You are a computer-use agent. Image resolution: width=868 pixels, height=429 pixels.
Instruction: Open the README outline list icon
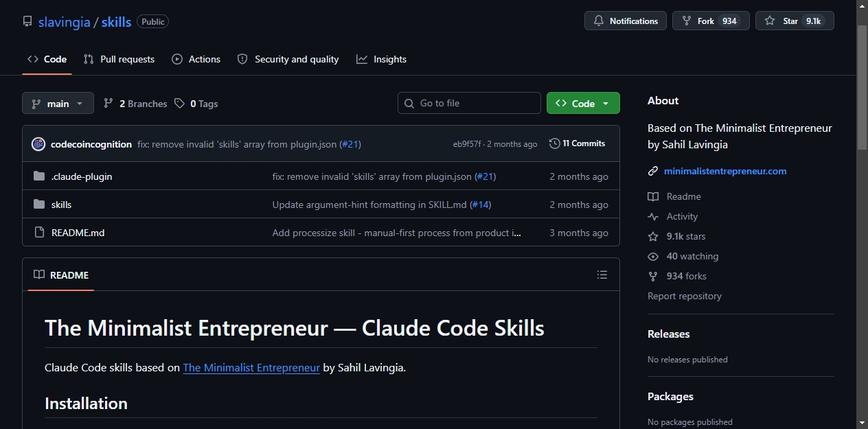coord(602,275)
